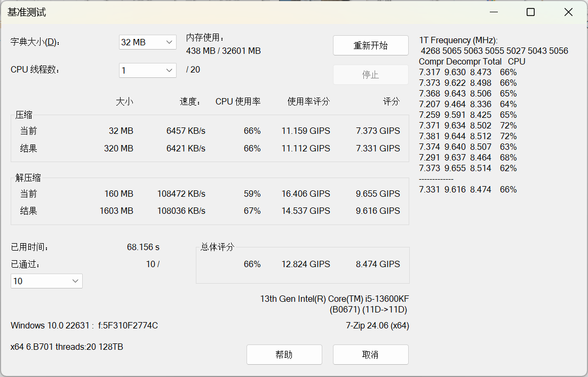Open the dictionary size 32 MB dropdown
This screenshot has height=377, width=588.
point(147,42)
